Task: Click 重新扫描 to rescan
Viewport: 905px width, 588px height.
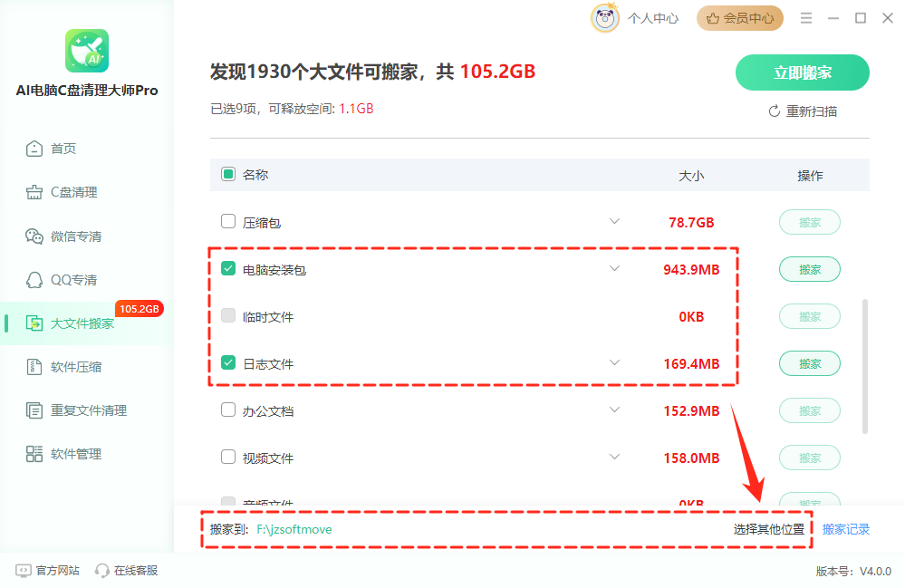Action: click(803, 111)
